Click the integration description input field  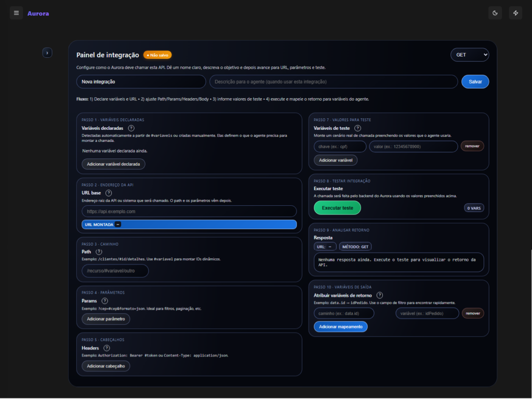coord(334,82)
